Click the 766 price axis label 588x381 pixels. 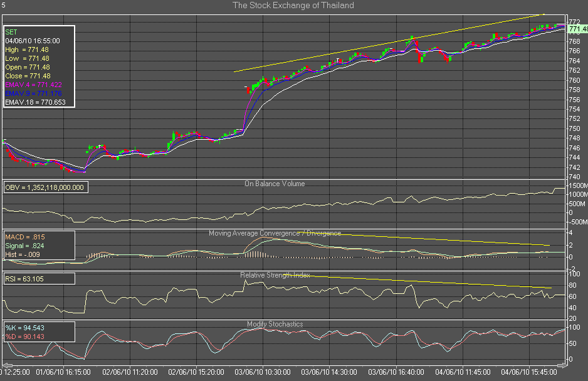click(574, 51)
